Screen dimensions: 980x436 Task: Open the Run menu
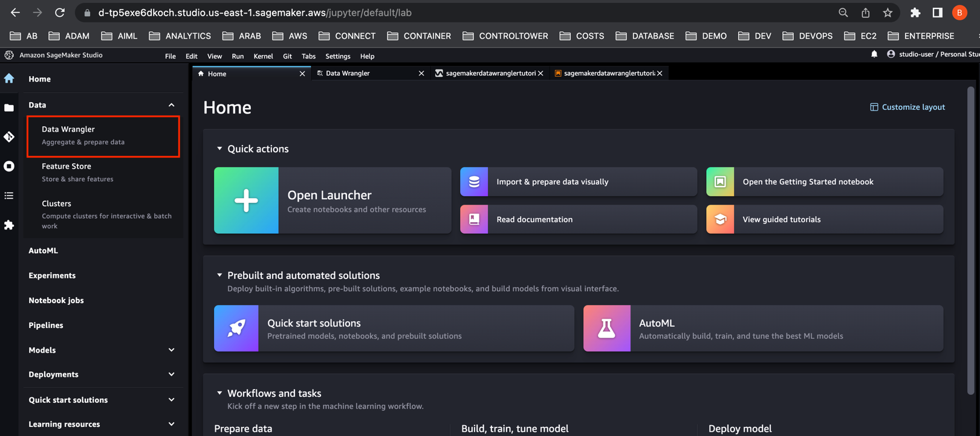[x=238, y=56]
